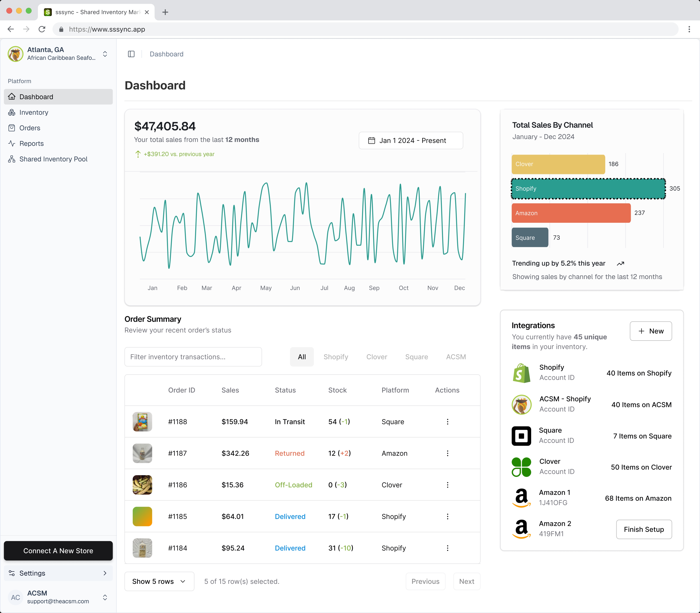Click the browser address bar
Image resolution: width=700 pixels, height=613 pixels.
click(365, 29)
